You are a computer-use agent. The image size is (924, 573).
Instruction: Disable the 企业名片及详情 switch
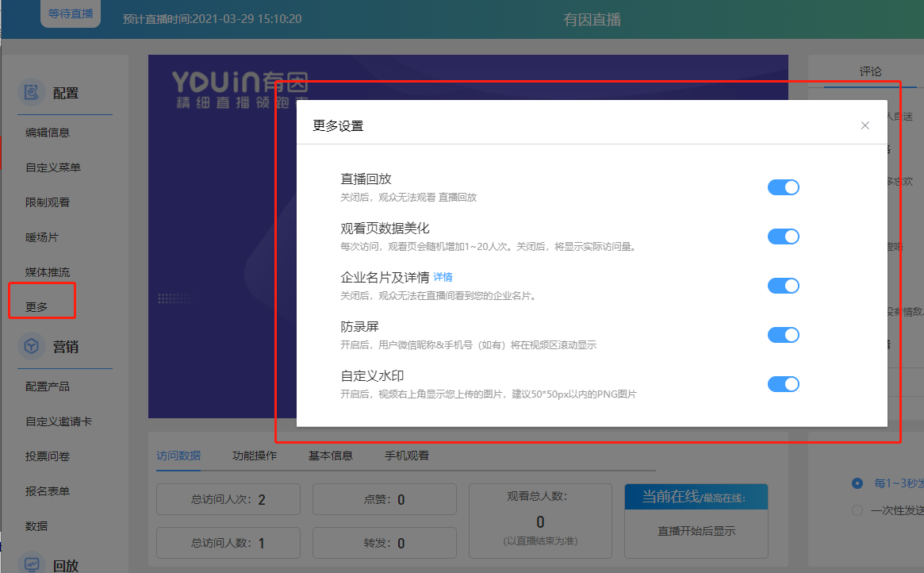tap(783, 286)
